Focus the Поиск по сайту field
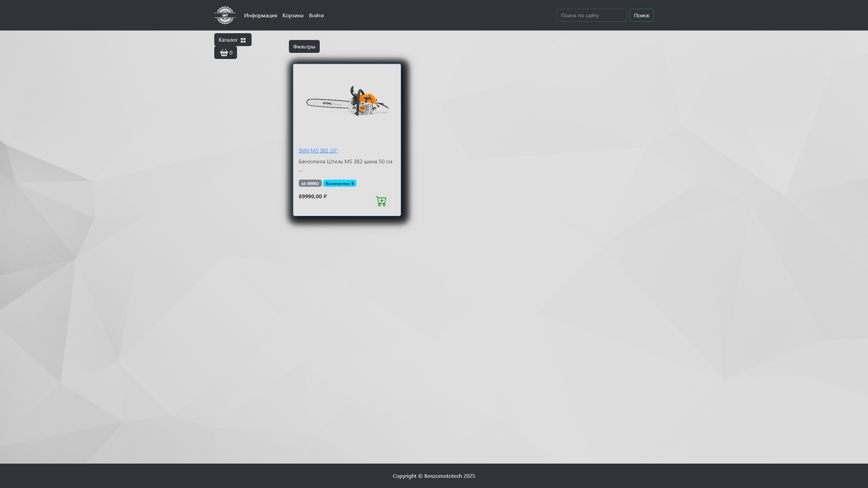 pyautogui.click(x=591, y=15)
